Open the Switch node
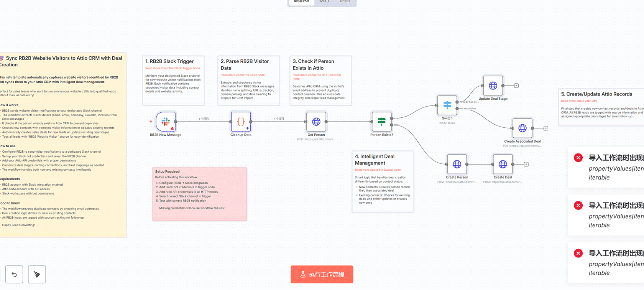The image size is (644, 290). 447,105
